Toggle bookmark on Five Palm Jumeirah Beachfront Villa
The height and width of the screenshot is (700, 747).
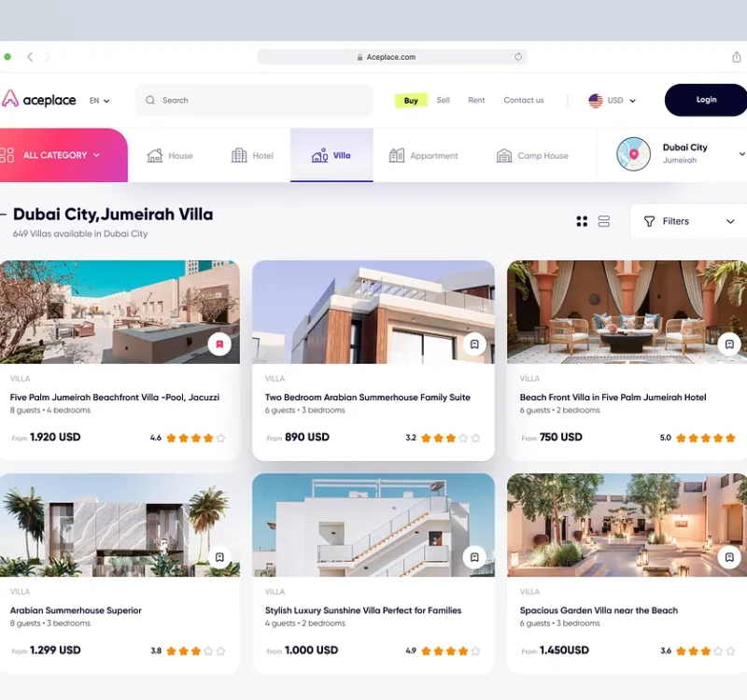coord(219,344)
